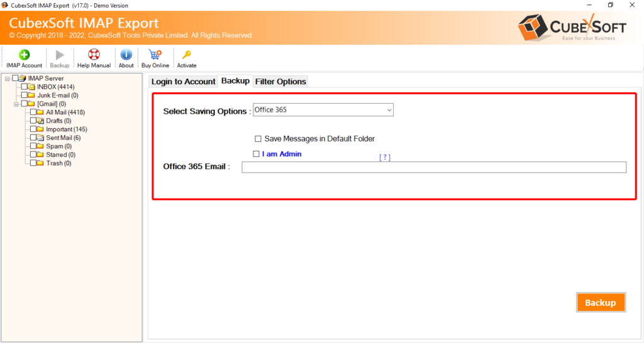
Task: Select the Sent Mail (6) tree label
Action: point(64,138)
